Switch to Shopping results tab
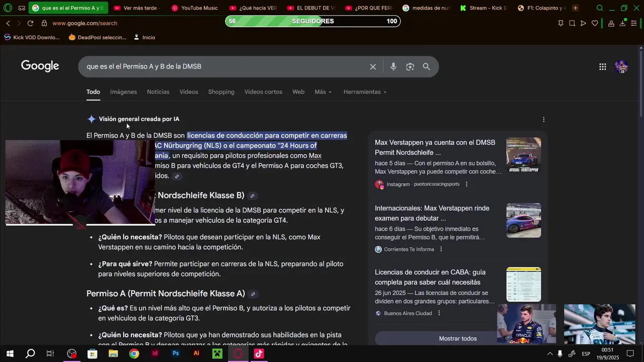Image resolution: width=644 pixels, height=362 pixels. (221, 92)
